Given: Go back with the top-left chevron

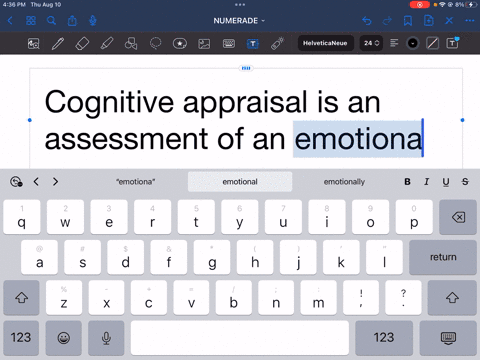Looking at the screenshot, I should 10,21.
